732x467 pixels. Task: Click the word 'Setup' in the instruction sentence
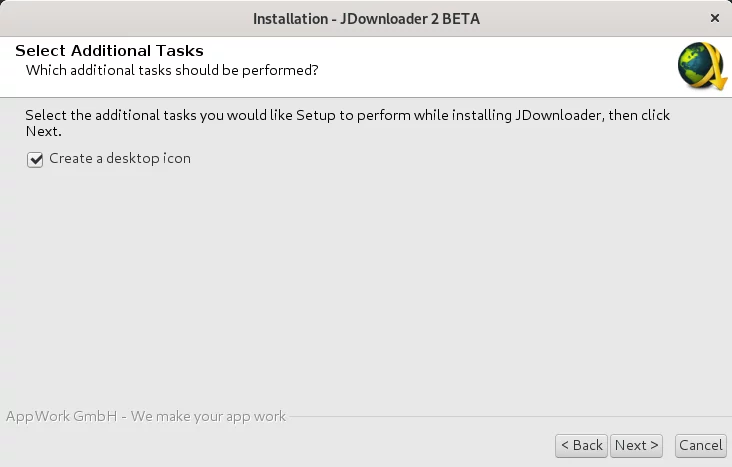pos(316,115)
